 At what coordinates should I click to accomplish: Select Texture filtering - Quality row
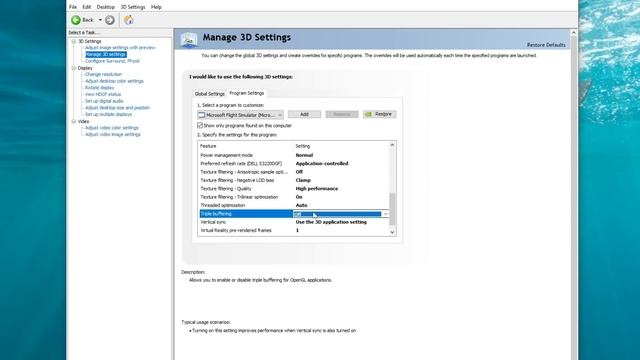[x=294, y=189]
